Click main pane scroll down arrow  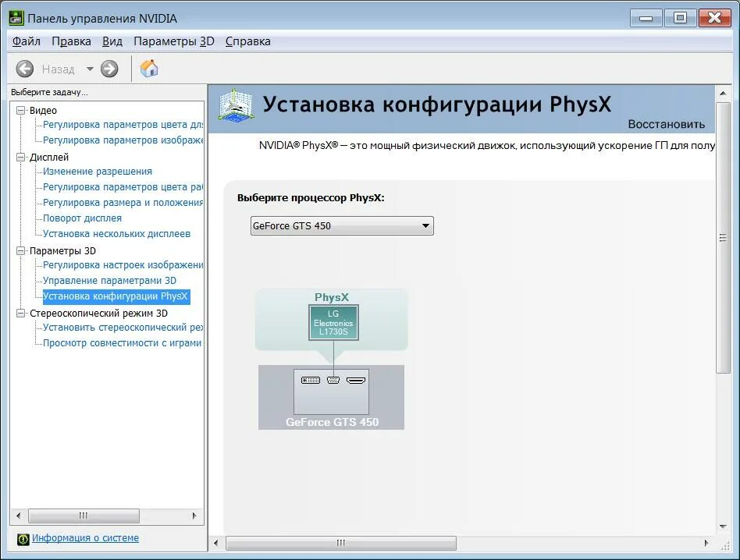(723, 526)
